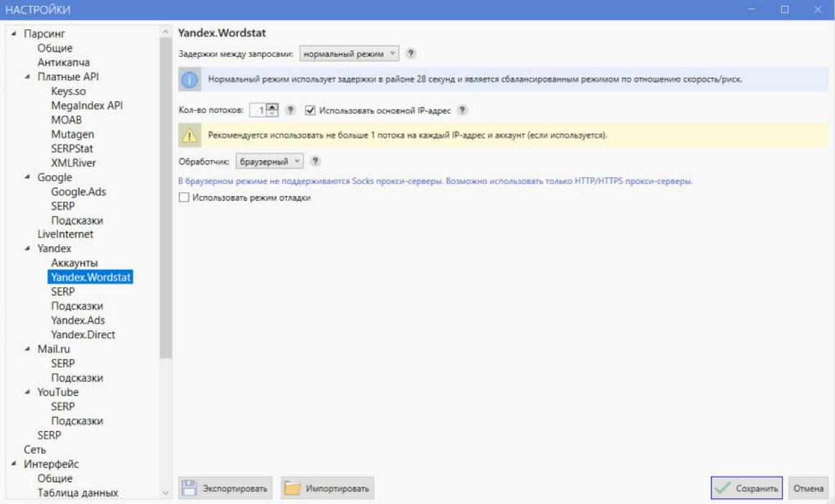
Task: Save settings with 'Сохранить' button
Action: 747,488
